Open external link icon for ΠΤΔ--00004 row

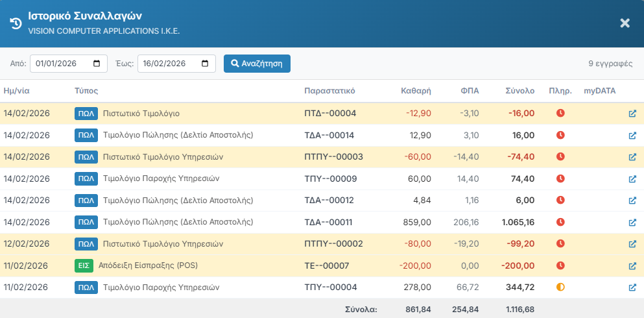click(632, 114)
